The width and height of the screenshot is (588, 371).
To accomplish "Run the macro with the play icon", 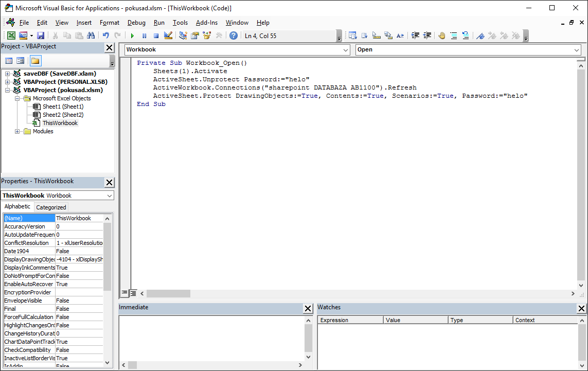I will tap(132, 36).
